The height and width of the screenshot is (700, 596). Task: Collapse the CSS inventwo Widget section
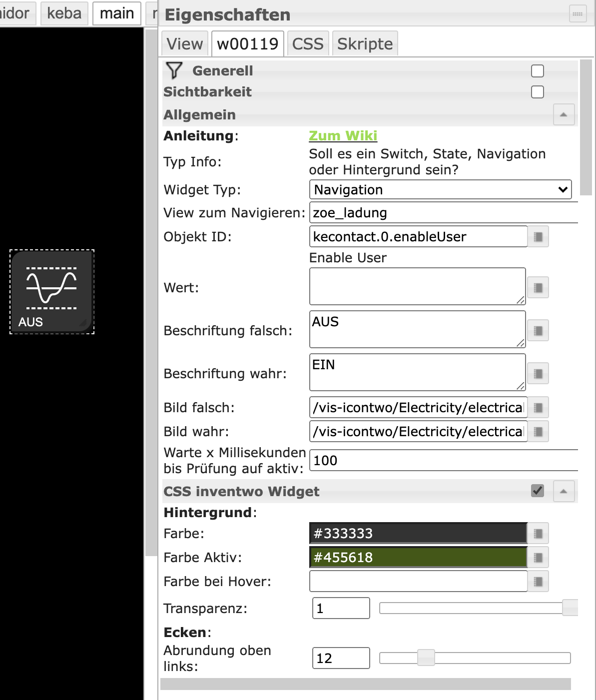[564, 492]
